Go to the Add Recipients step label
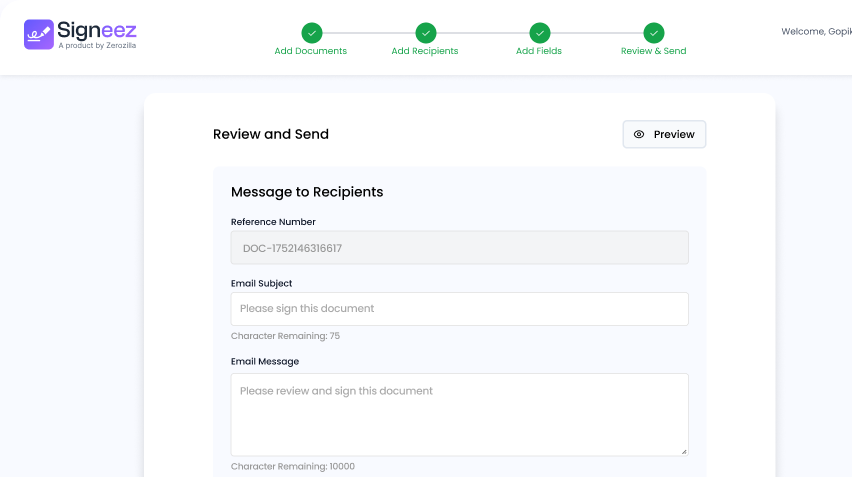 click(x=425, y=51)
